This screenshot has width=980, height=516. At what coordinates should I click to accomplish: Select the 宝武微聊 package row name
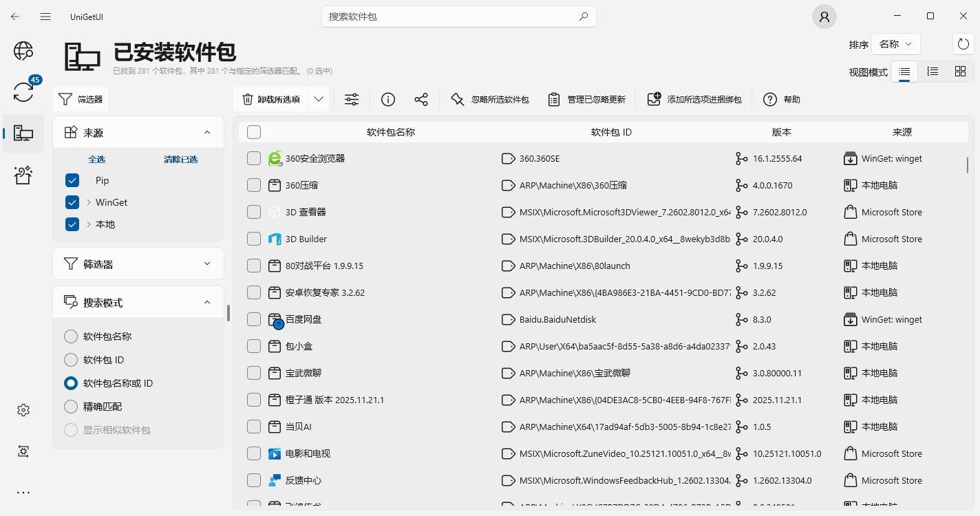(303, 373)
